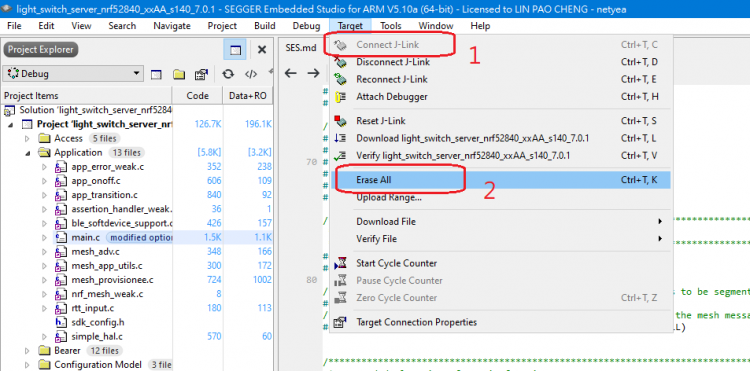Click the Attach Debugger icon
The width and height of the screenshot is (750, 371).
[x=340, y=97]
